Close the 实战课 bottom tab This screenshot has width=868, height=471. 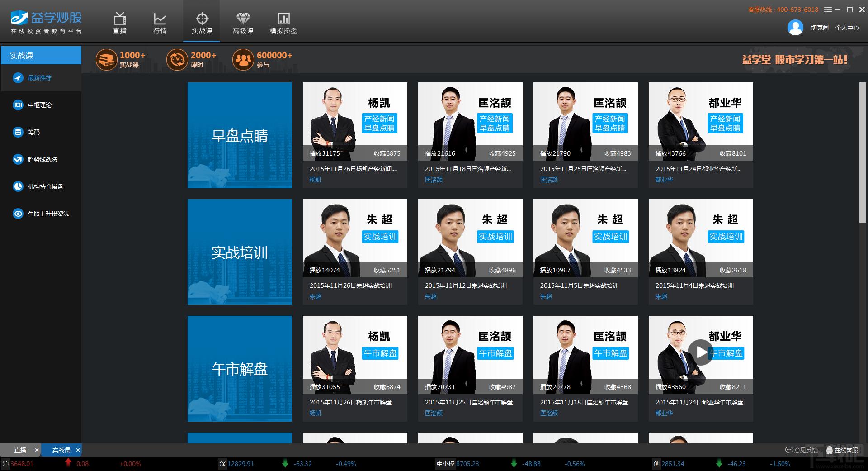(78, 450)
